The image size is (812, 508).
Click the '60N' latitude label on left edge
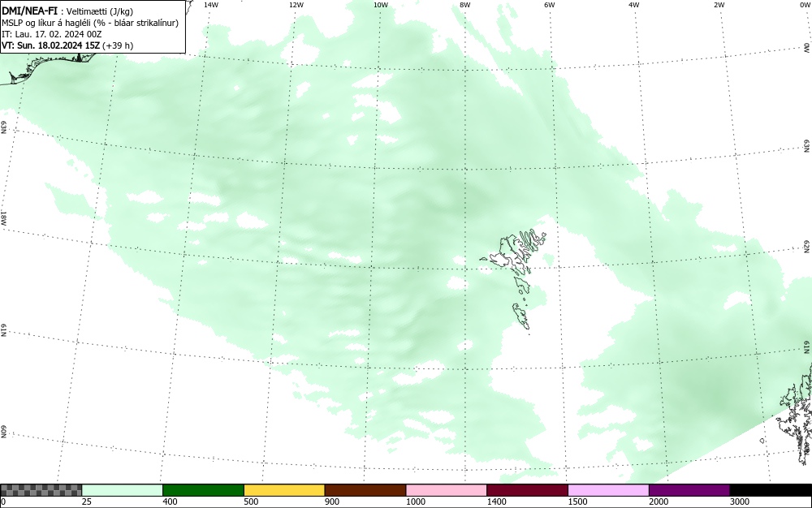tap(3, 432)
